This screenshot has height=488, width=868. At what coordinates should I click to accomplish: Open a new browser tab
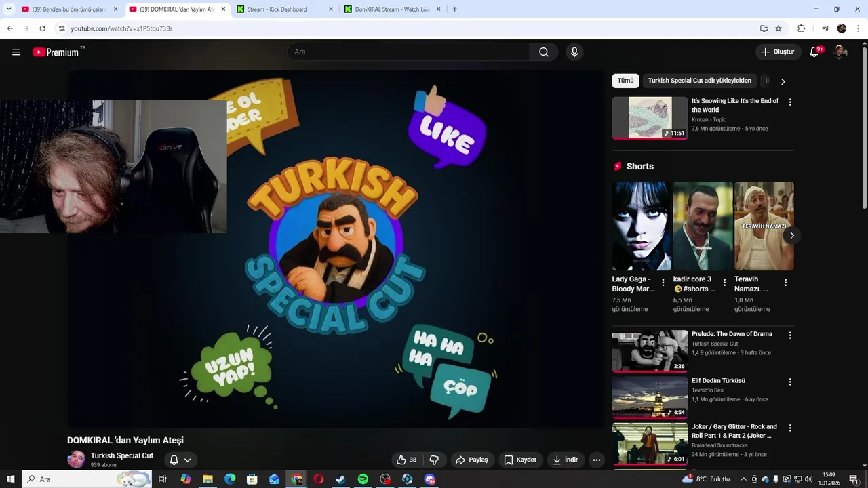[x=454, y=9]
